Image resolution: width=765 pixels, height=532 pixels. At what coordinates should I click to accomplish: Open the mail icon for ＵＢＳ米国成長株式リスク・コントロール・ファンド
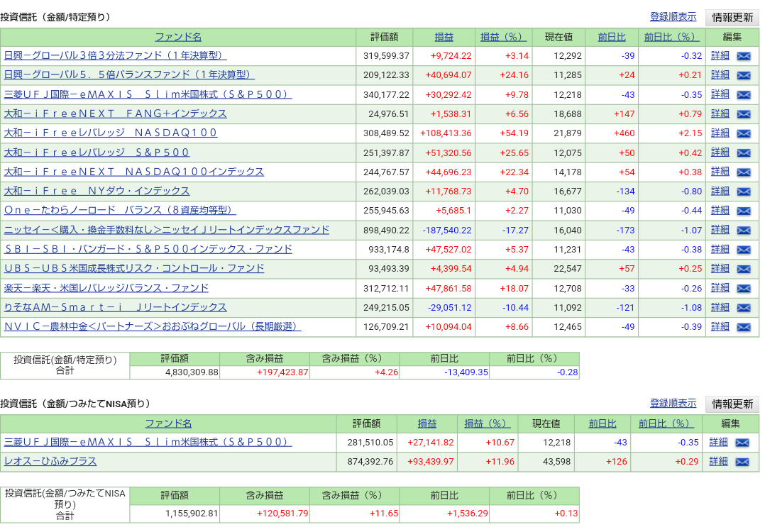pos(744,269)
